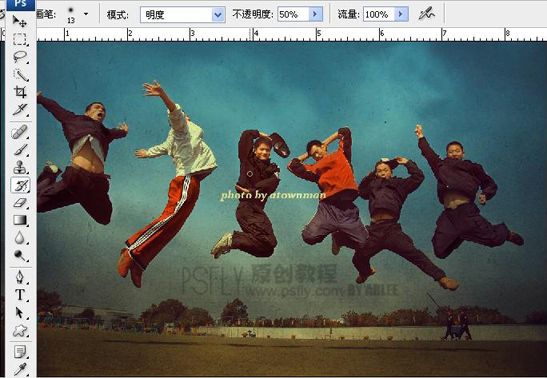Select the Brush tool

coord(20,150)
